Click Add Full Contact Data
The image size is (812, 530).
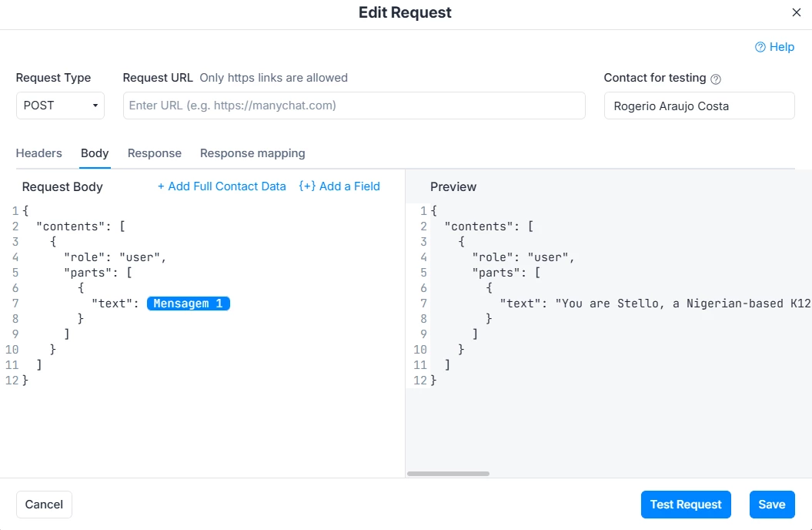click(222, 186)
